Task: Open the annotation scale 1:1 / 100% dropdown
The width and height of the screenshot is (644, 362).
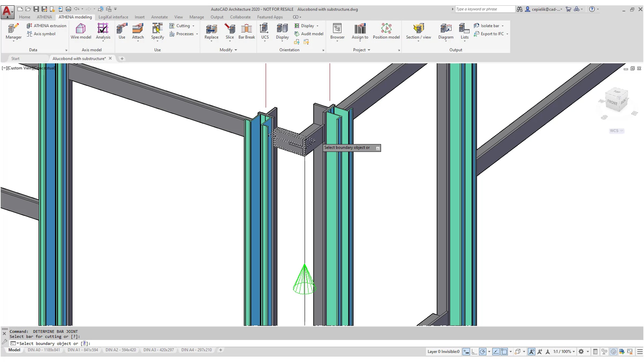Action: pos(564,352)
